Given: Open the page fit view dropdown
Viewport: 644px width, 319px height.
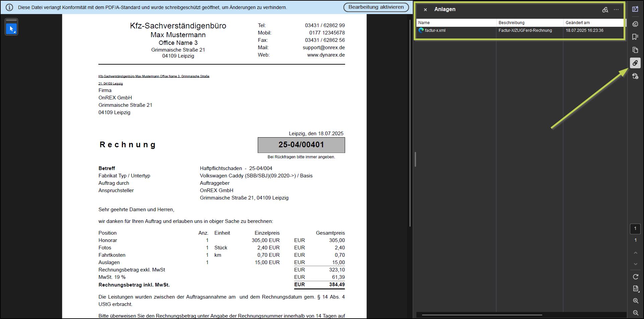Looking at the screenshot, I should point(635,289).
